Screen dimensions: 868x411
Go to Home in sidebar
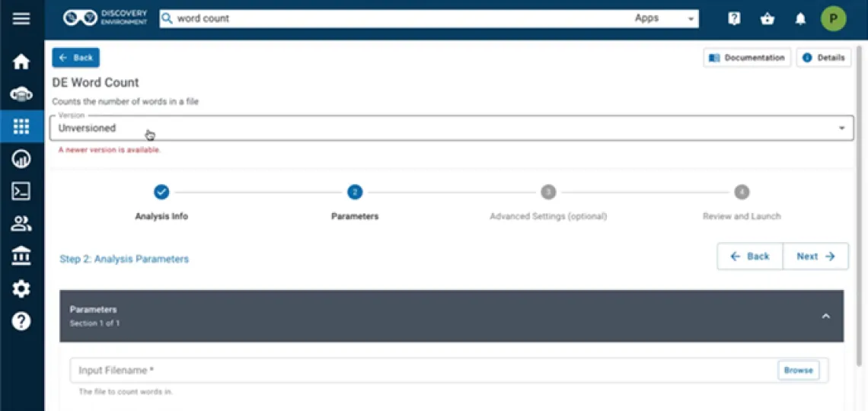21,62
